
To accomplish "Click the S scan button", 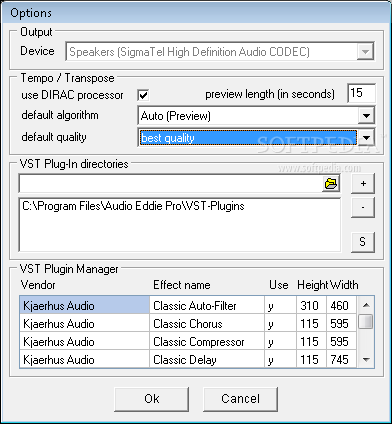I will [363, 242].
